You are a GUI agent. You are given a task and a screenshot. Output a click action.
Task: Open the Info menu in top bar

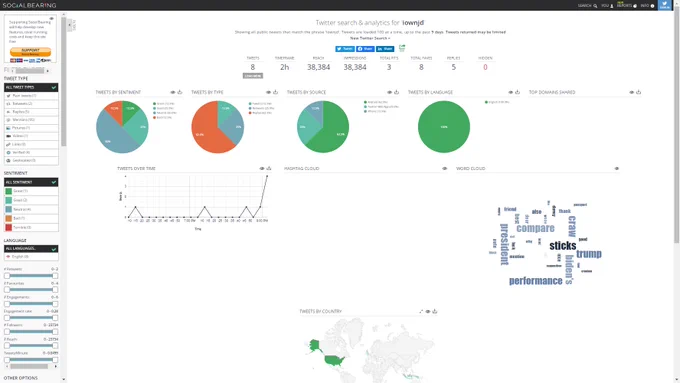point(647,6)
